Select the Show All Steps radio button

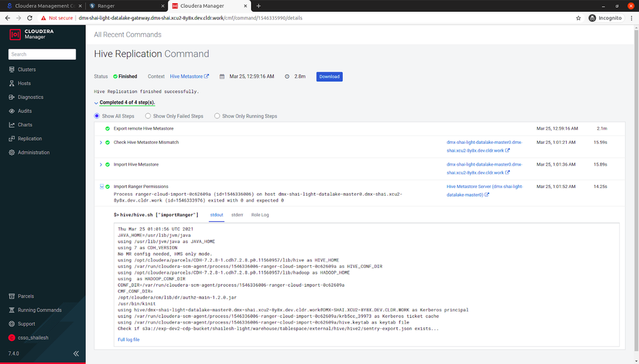(97, 116)
